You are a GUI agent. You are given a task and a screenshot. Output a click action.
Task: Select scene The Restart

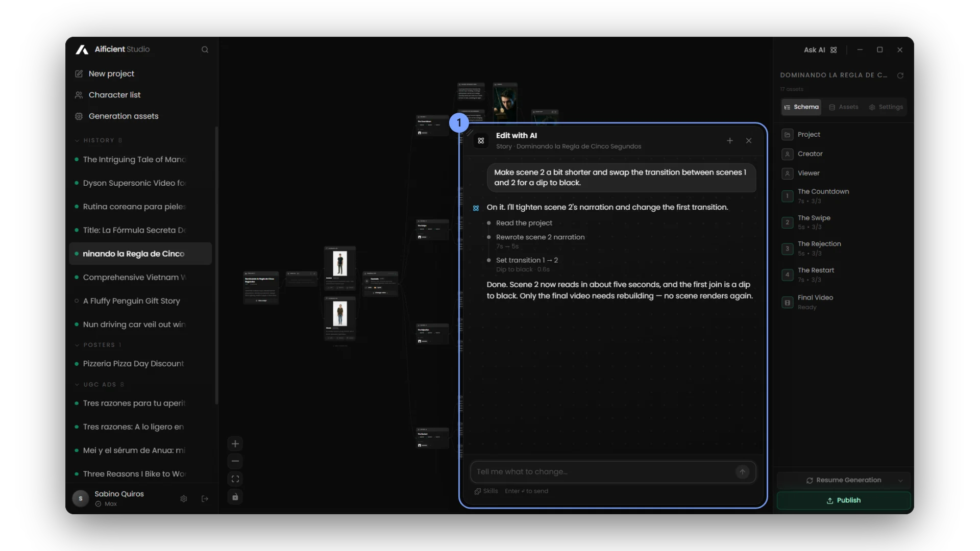point(844,275)
